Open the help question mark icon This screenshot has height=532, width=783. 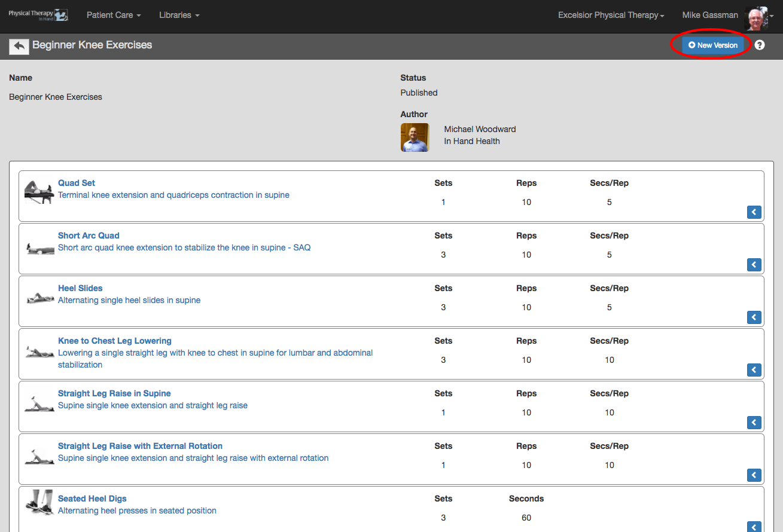[x=760, y=45]
